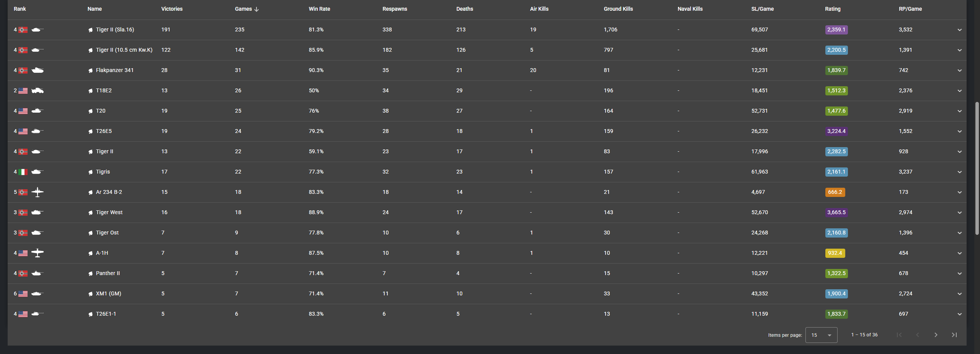Click the 90.3% win rate value
Image resolution: width=980 pixels, height=354 pixels.
[x=316, y=70]
